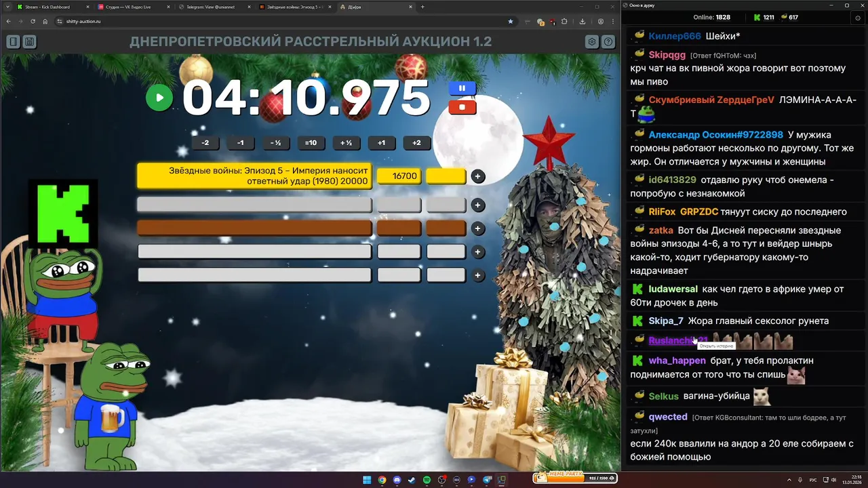868x488 pixels.
Task: Subtract half a minute with -½ button
Action: tap(275, 143)
